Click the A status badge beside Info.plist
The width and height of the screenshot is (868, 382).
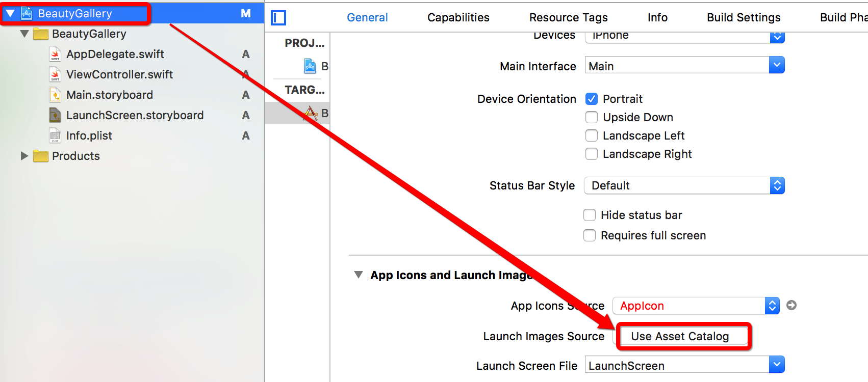246,135
